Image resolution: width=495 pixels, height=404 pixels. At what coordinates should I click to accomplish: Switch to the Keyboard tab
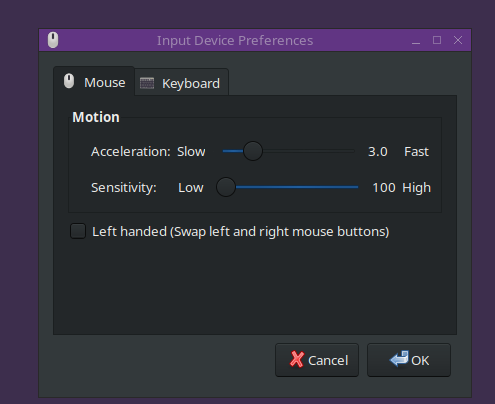pos(182,82)
